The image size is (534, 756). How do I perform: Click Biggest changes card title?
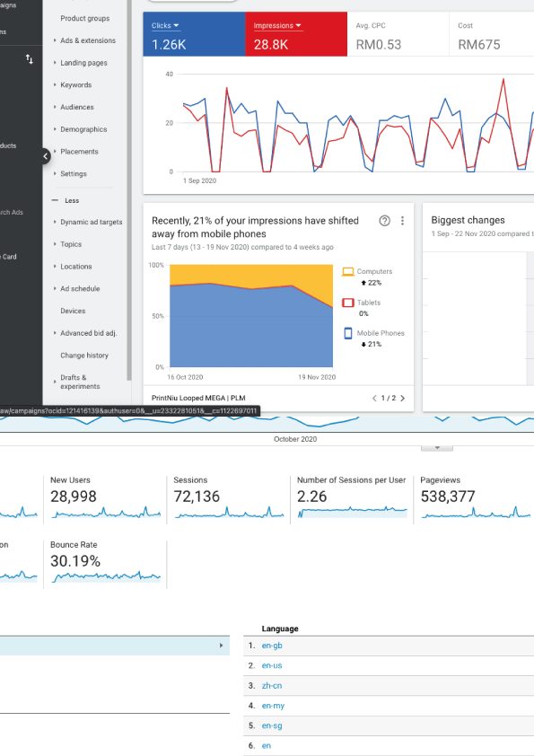[468, 220]
